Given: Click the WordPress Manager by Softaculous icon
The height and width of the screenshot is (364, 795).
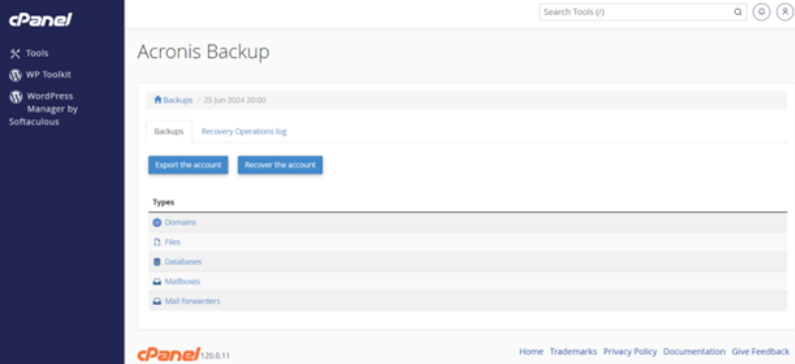Looking at the screenshot, I should 16,97.
